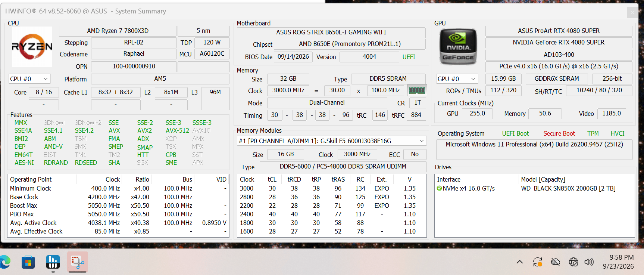The width and height of the screenshot is (644, 275).
Task: Click the Model [Capacity] column header
Action: click(543, 180)
